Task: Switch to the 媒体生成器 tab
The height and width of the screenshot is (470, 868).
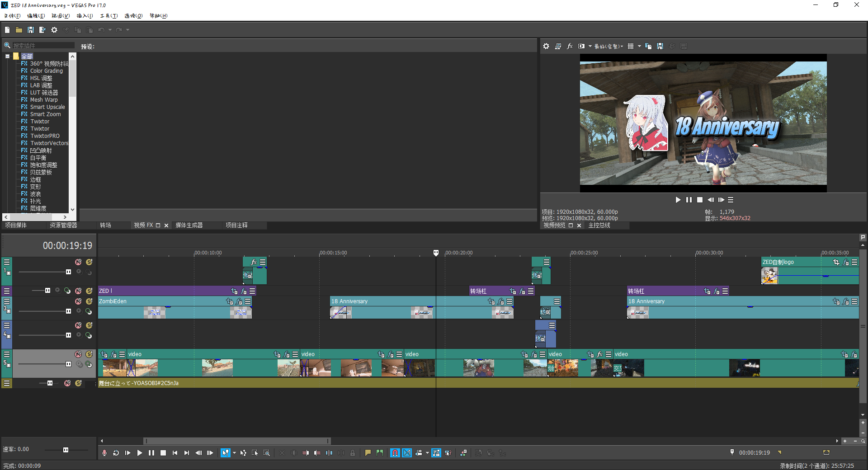Action: point(189,225)
